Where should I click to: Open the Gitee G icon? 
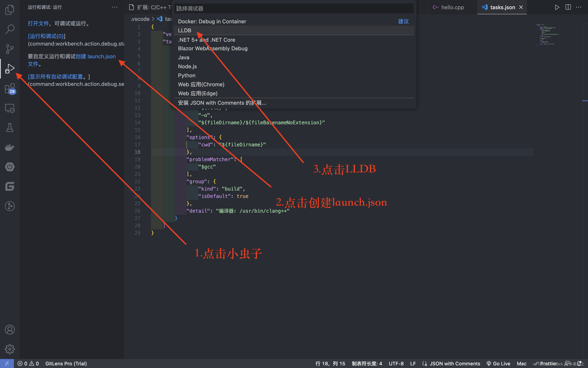[10, 186]
